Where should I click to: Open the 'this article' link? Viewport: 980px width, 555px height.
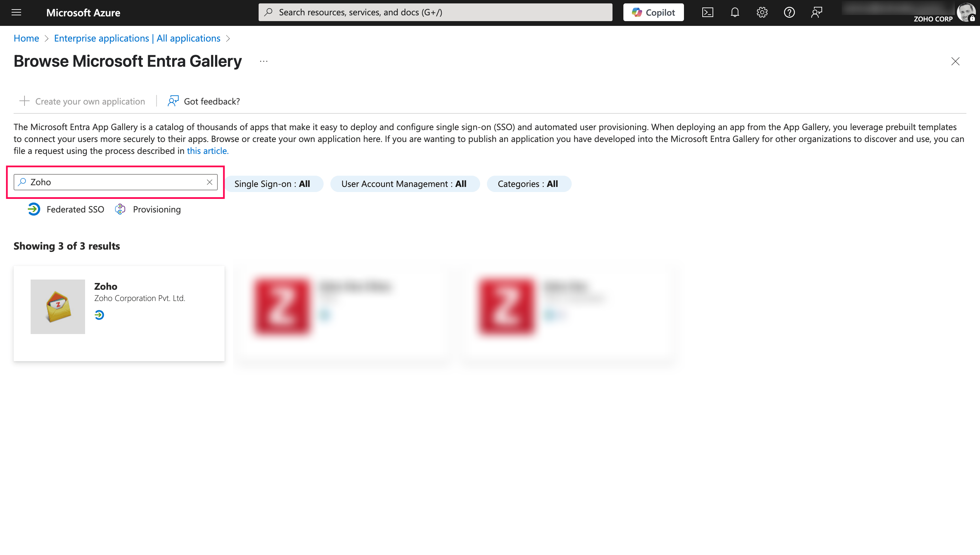click(208, 150)
